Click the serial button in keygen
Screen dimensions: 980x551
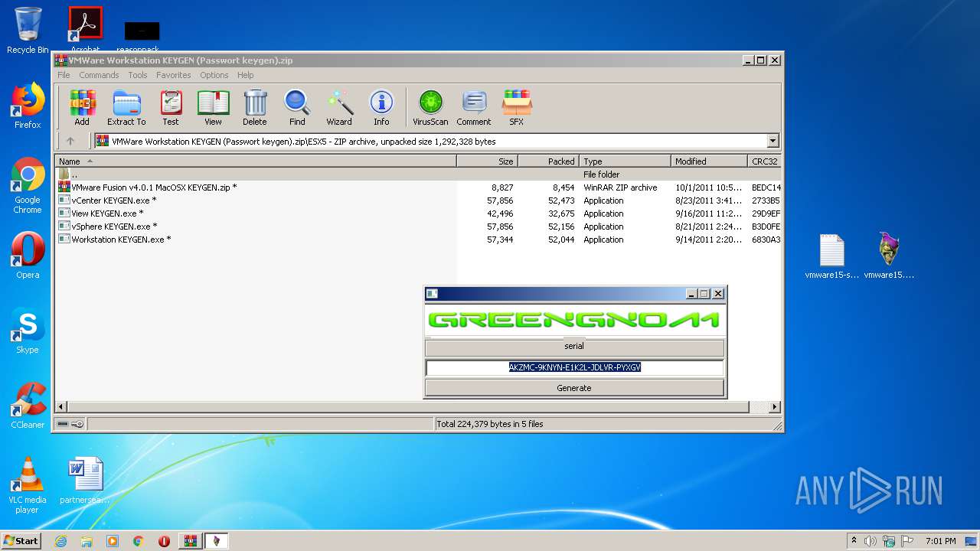coord(574,347)
